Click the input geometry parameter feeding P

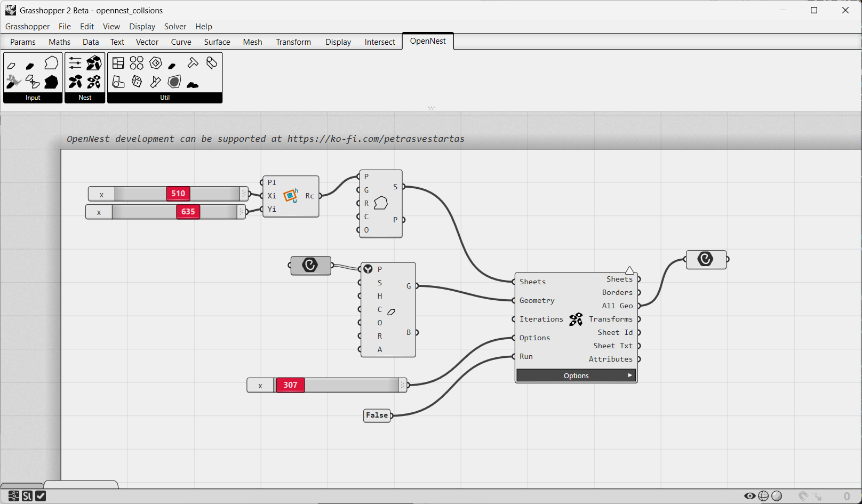point(310,265)
